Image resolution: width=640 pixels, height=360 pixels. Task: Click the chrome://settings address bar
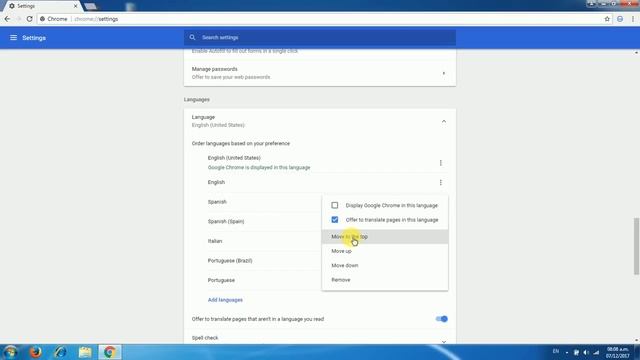320,19
